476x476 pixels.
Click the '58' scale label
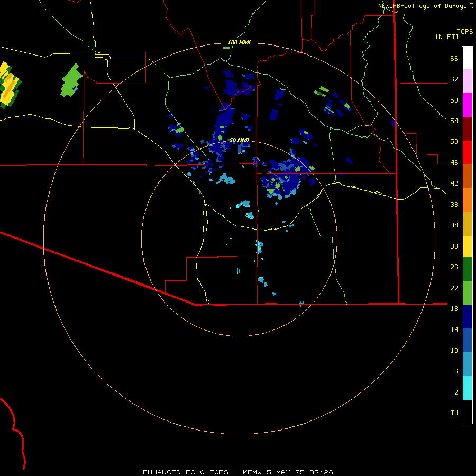tap(454, 100)
